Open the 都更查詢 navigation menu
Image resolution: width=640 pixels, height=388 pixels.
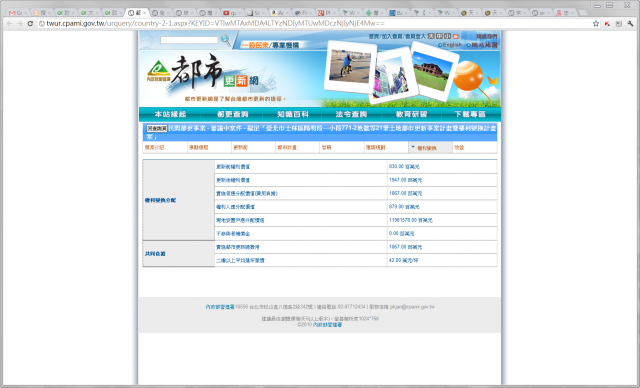pyautogui.click(x=233, y=114)
